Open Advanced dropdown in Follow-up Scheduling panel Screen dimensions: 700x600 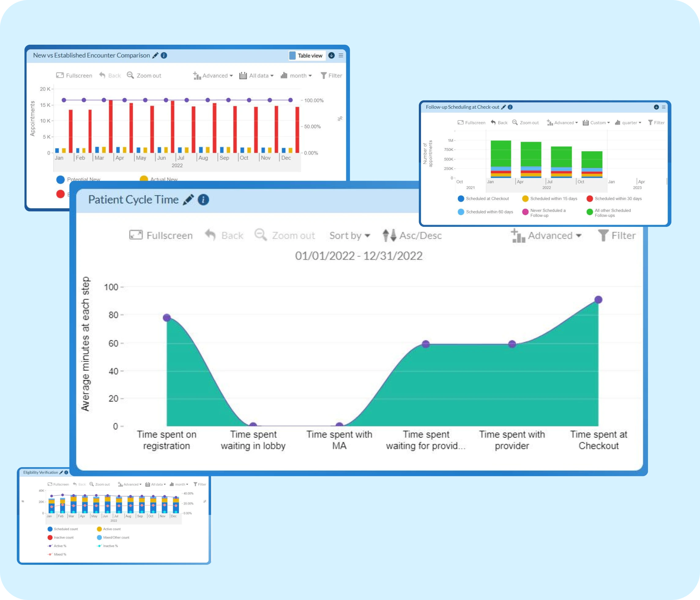point(562,122)
